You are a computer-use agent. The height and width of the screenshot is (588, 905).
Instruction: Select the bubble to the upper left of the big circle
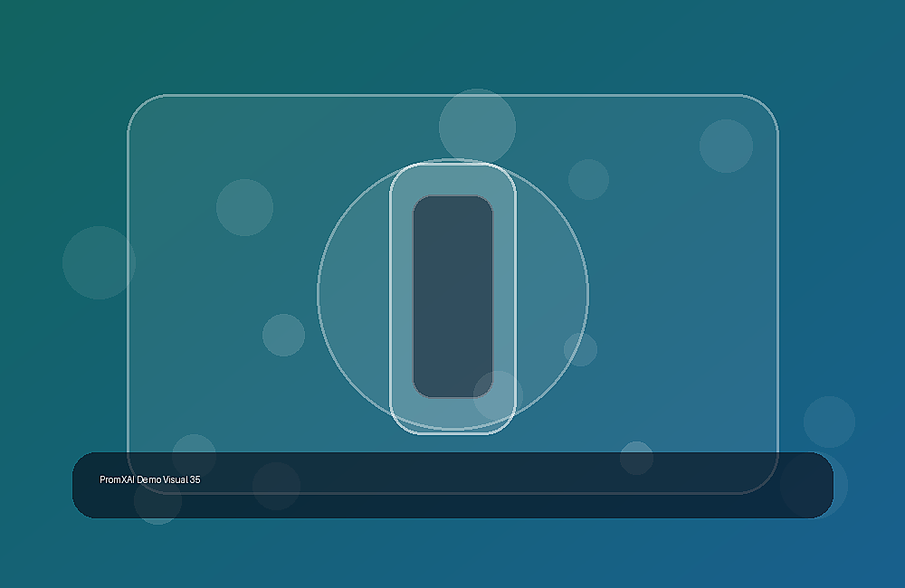pyautogui.click(x=244, y=207)
